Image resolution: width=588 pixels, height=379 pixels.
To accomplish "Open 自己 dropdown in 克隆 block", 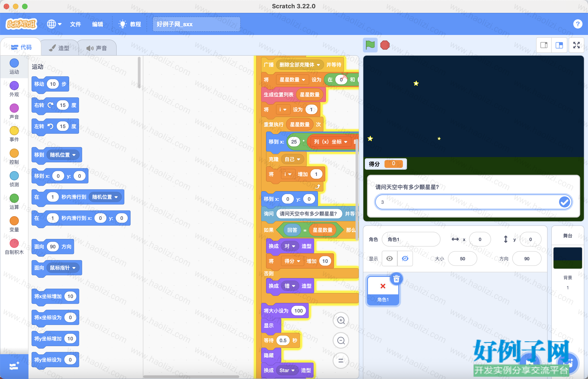I will [x=292, y=159].
